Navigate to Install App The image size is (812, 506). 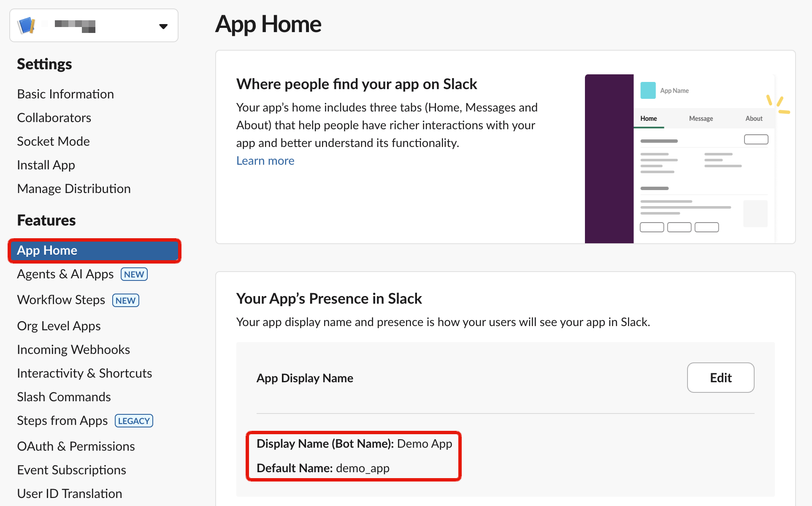point(46,165)
